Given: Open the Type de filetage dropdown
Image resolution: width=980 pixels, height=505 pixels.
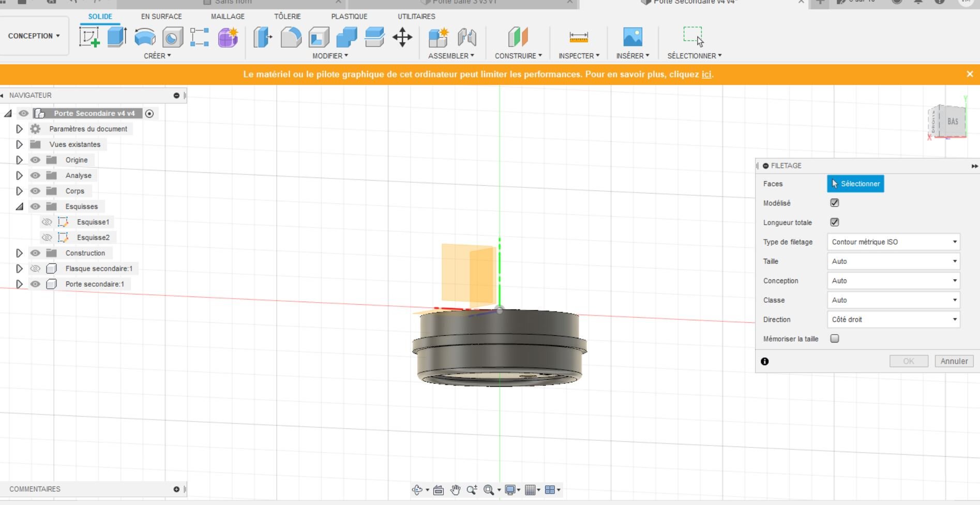Looking at the screenshot, I should (893, 242).
